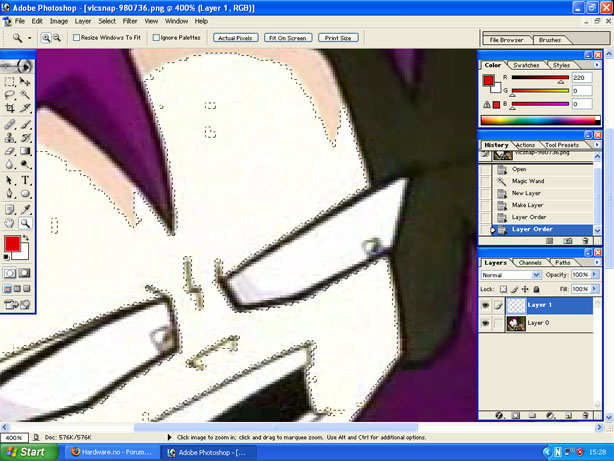Screen dimensions: 614x461
Task: Select the Blur tool
Action: [x=10, y=164]
